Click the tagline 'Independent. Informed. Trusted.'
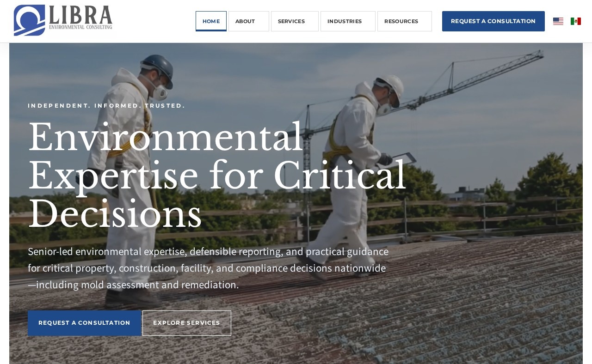Image resolution: width=592 pixels, height=364 pixels. point(106,106)
